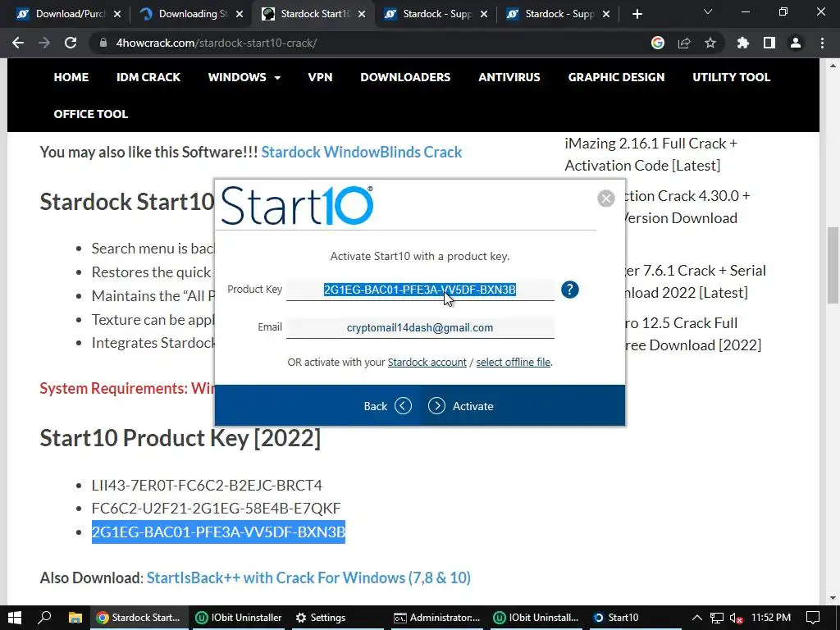Show hidden system tray icons
This screenshot has width=840, height=630.
(697, 618)
